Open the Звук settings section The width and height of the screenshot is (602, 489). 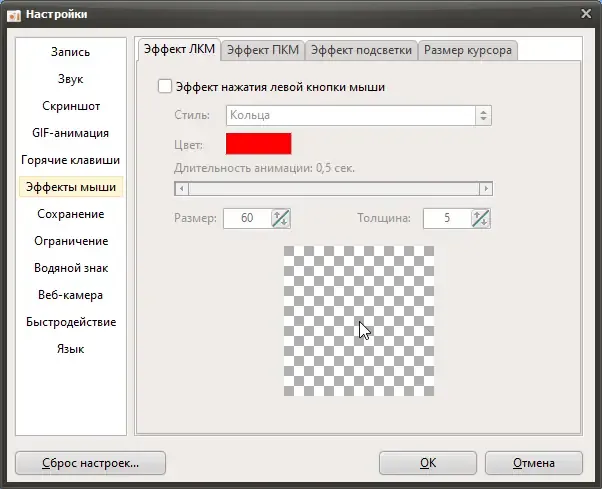click(71, 79)
